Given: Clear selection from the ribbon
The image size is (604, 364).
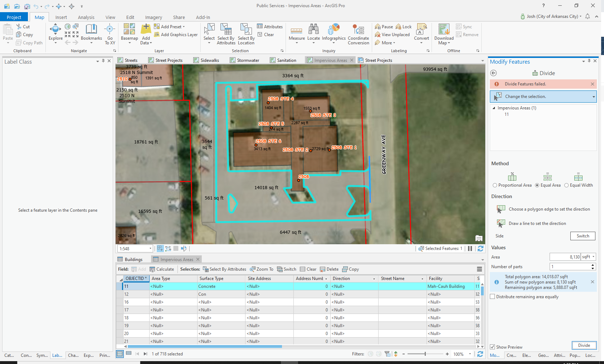Looking at the screenshot, I should [266, 35].
